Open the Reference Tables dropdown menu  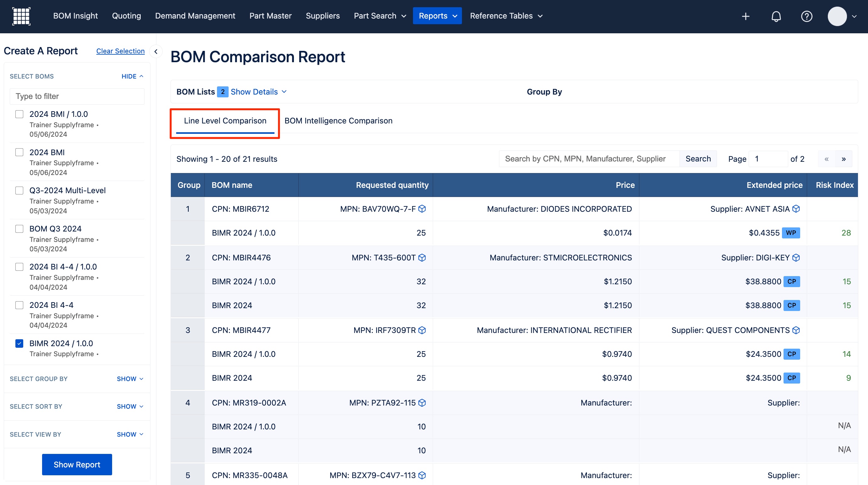pos(506,16)
